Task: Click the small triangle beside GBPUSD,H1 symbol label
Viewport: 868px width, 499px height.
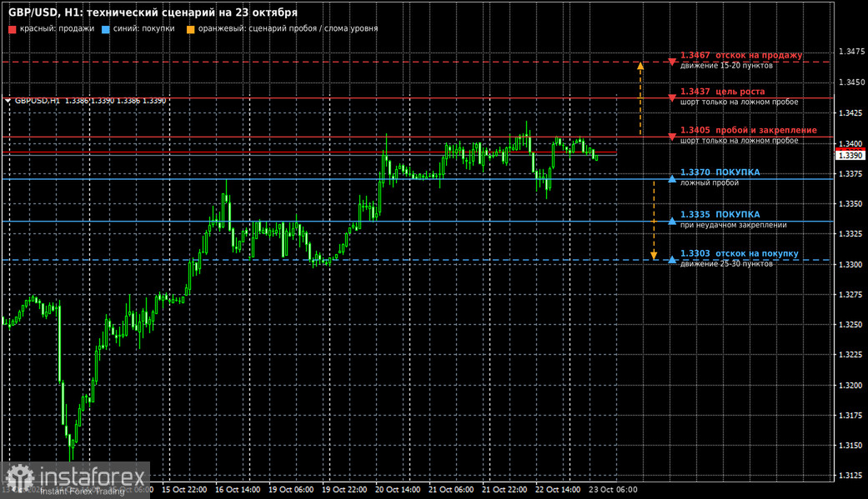Action: coord(8,101)
